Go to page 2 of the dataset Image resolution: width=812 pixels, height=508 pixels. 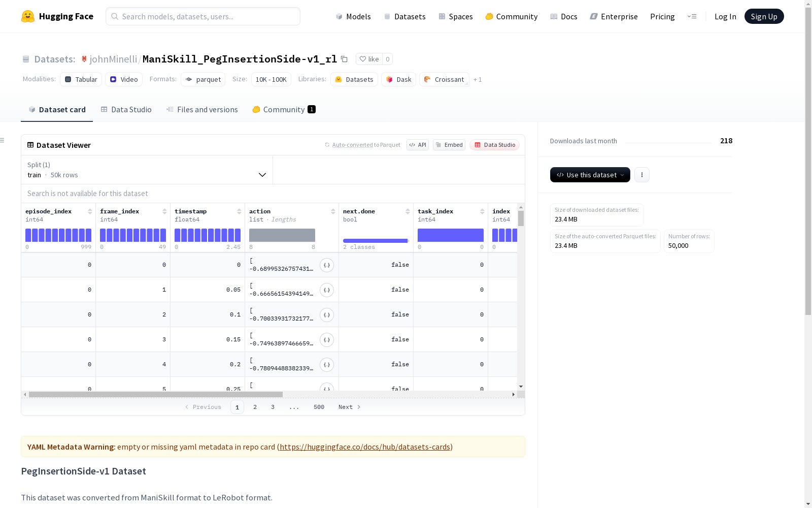tap(255, 407)
